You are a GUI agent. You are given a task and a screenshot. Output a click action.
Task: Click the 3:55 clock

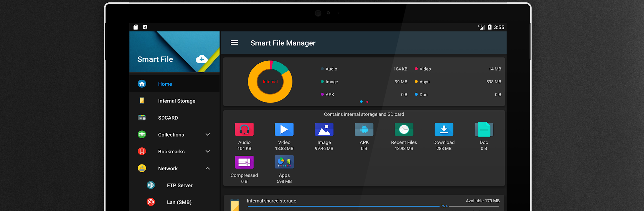[x=499, y=27]
